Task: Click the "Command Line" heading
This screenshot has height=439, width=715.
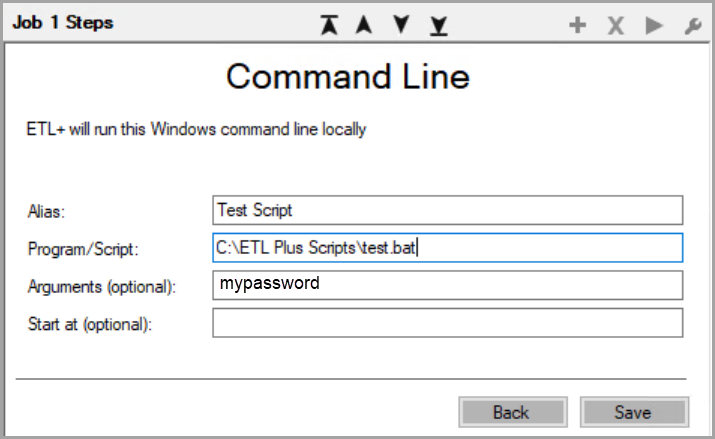Action: coord(347,76)
